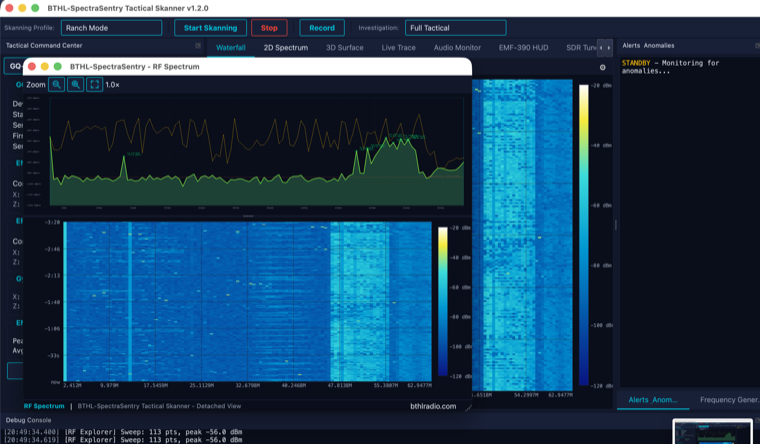The image size is (760, 444).
Task: Open the window thumbnail preview in corner
Action: pyautogui.click(x=712, y=432)
